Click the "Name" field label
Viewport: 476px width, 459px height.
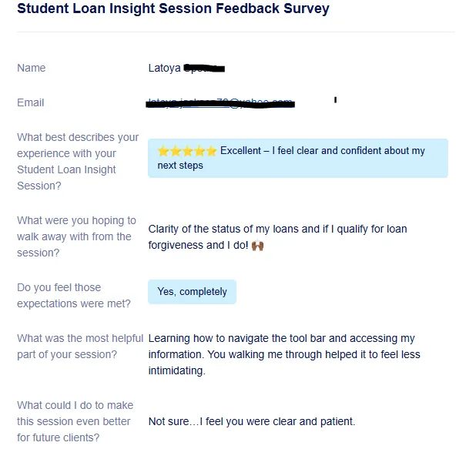click(x=31, y=68)
